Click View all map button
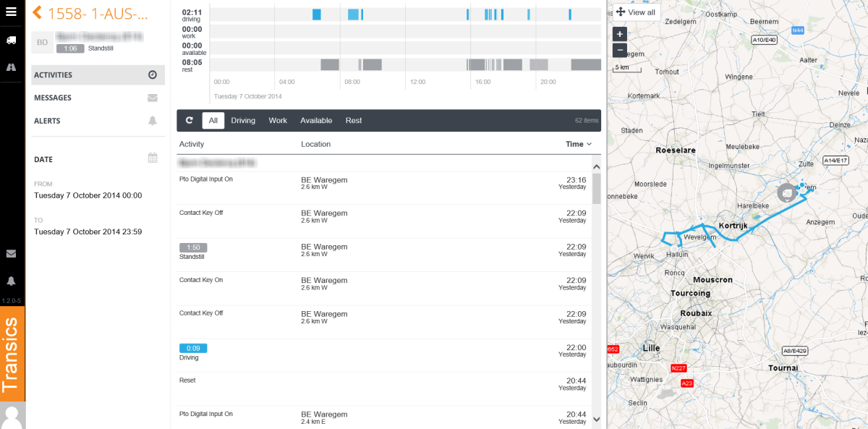The width and height of the screenshot is (868, 429). click(636, 12)
